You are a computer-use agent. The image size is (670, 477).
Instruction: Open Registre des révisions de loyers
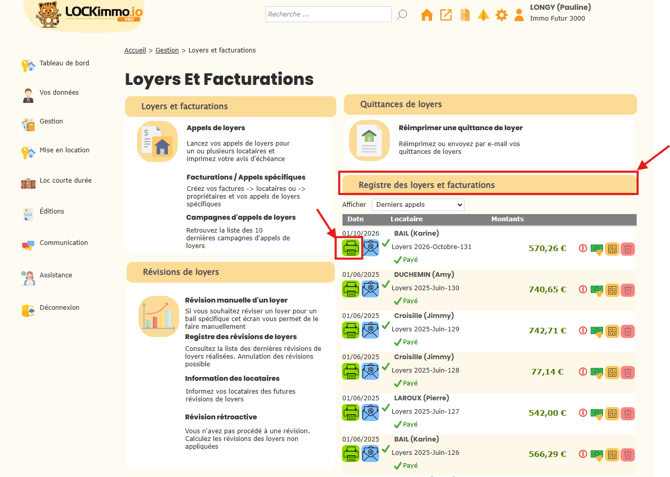tap(241, 337)
